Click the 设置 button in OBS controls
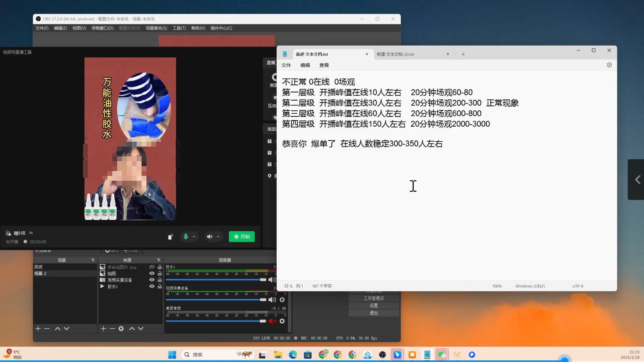 click(x=373, y=305)
